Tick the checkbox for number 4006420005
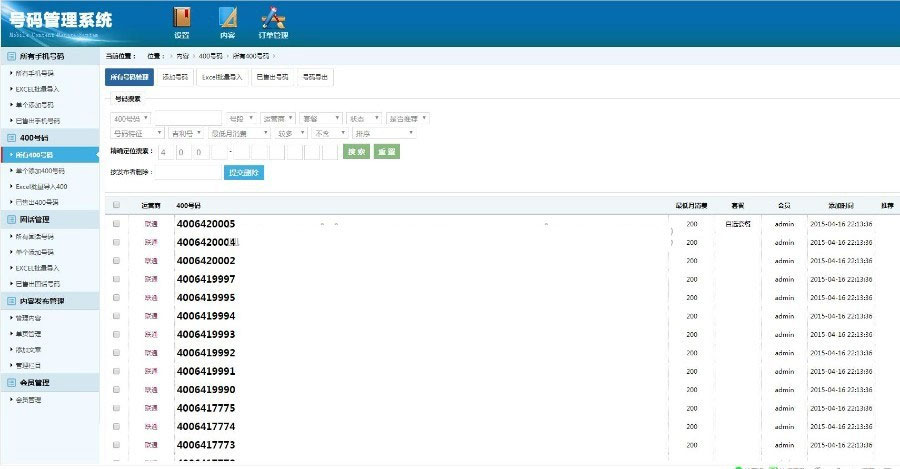Image resolution: width=900 pixels, height=469 pixels. tap(116, 224)
